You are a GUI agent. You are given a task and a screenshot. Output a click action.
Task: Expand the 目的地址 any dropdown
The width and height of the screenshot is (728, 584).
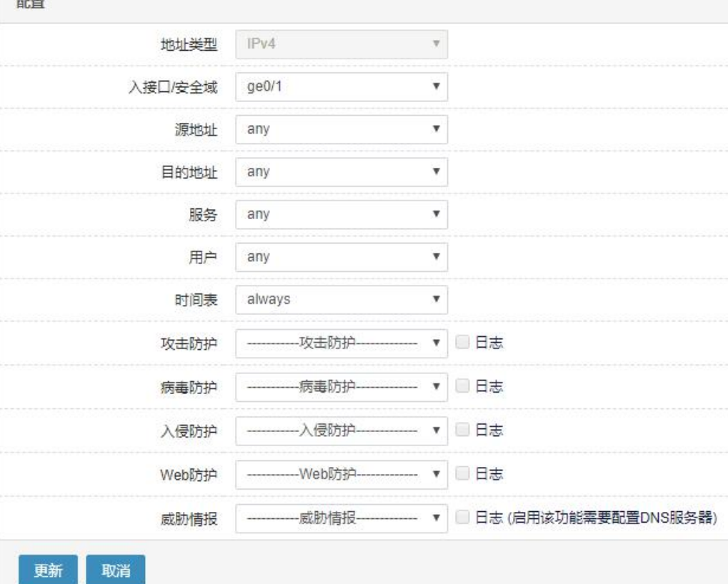pos(341,172)
